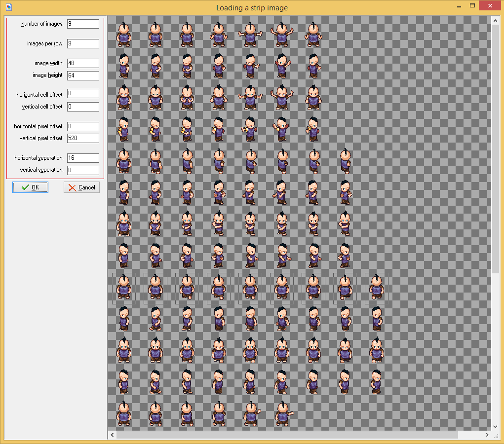Confirm with the OK button
Viewport: 504px width, 444px height.
[x=30, y=187]
